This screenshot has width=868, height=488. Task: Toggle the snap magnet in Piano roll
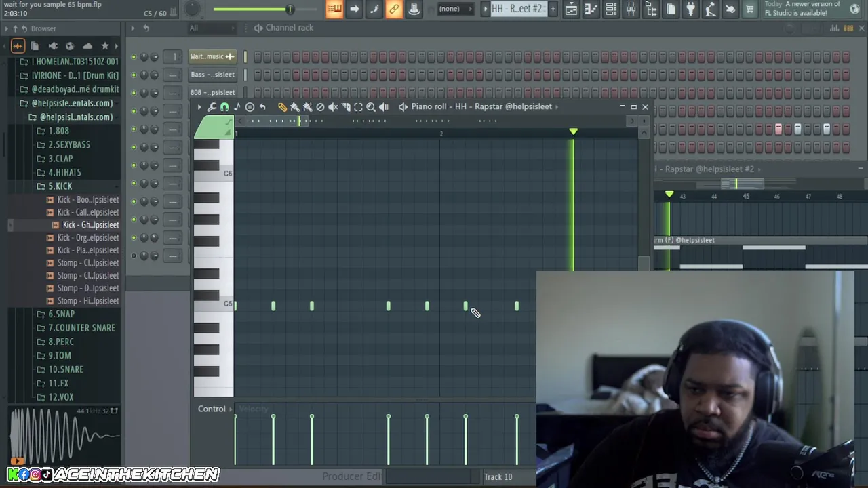[224, 107]
